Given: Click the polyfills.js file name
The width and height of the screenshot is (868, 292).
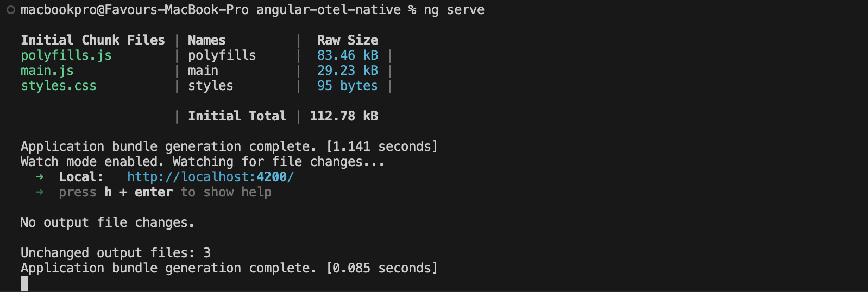Looking at the screenshot, I should [66, 55].
